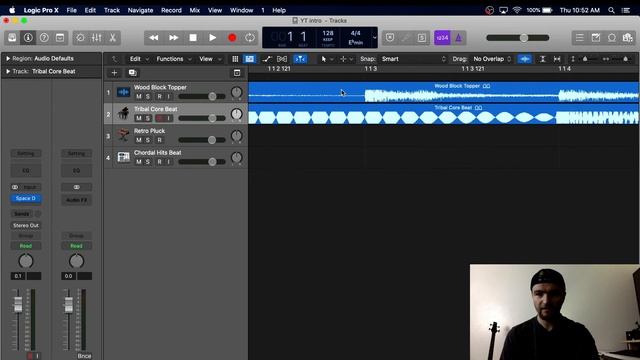Open the Functions dropdown menu
The image size is (640, 360).
tap(174, 59)
